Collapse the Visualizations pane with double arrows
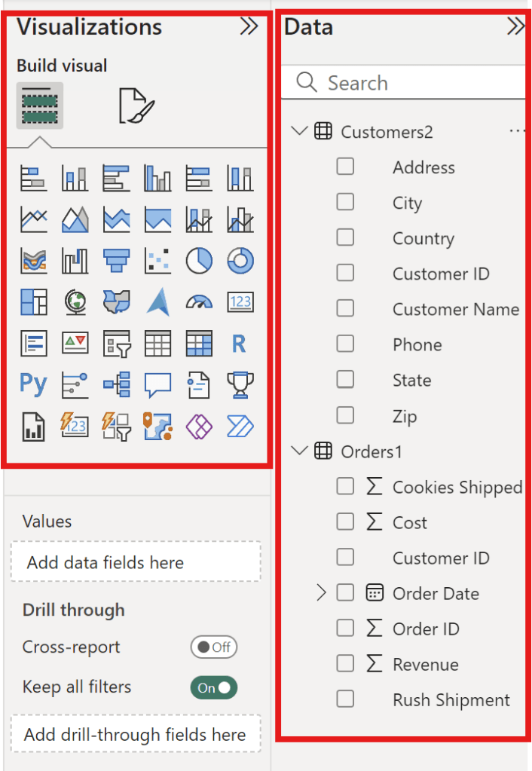Screen dimensions: 532x771 click(249, 27)
